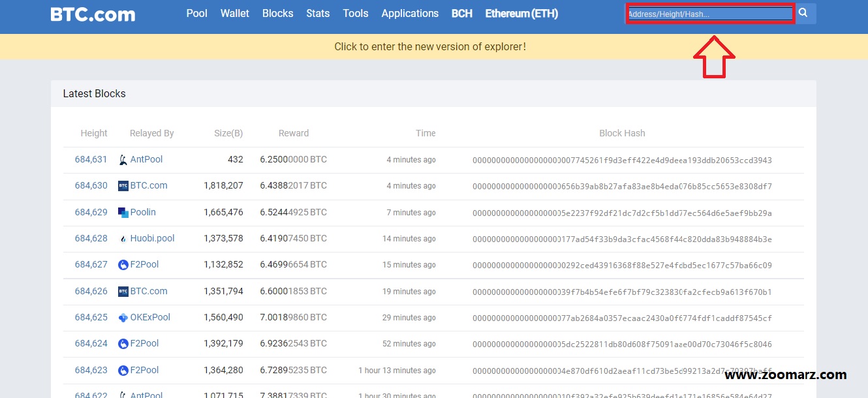Viewport: 868px width, 398px height.
Task: Click the Size(B) column header
Action: coord(228,133)
